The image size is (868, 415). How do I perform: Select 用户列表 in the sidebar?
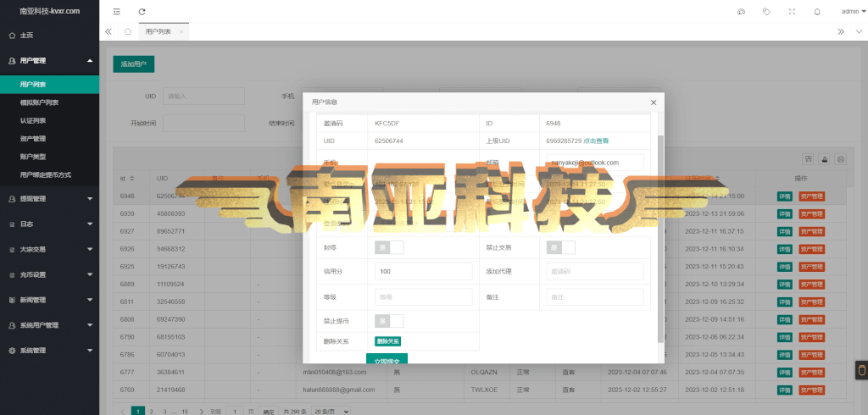pyautogui.click(x=49, y=85)
